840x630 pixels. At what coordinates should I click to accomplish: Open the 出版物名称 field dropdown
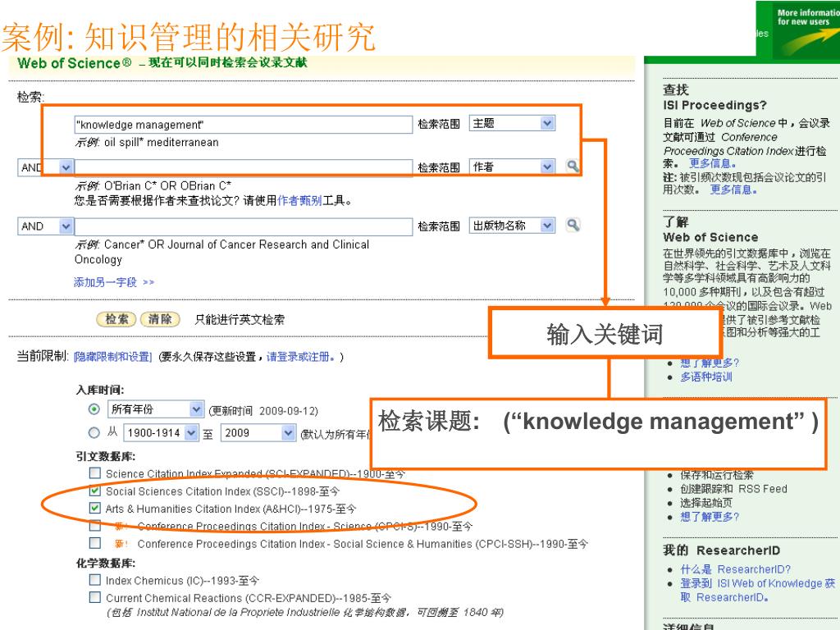[512, 226]
